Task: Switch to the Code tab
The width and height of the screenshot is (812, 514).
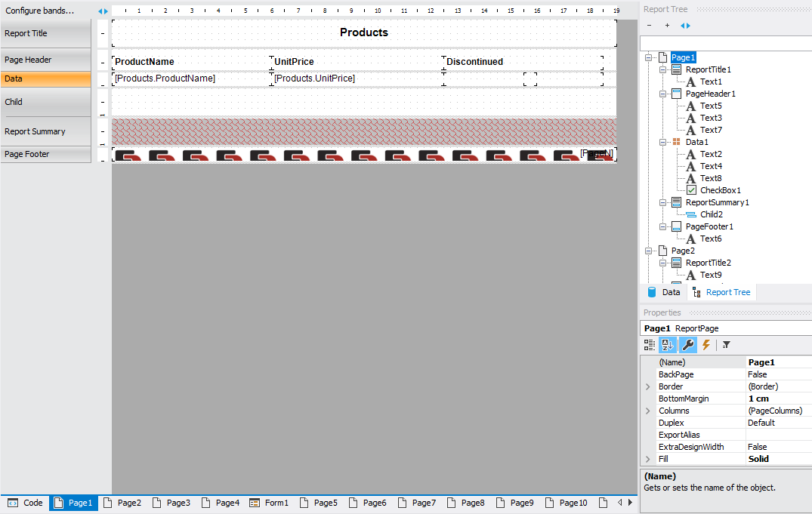Action: click(26, 503)
